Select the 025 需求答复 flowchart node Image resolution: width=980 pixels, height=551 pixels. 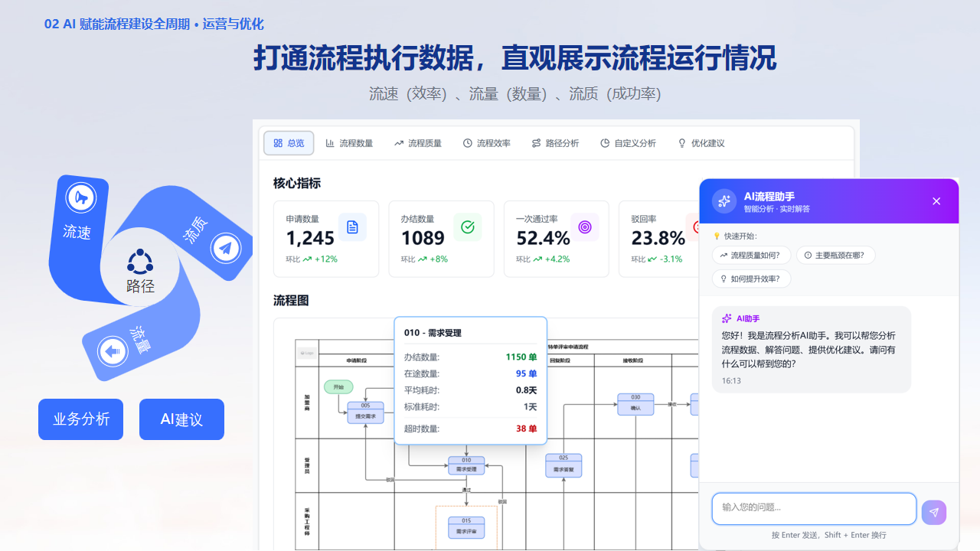click(563, 465)
